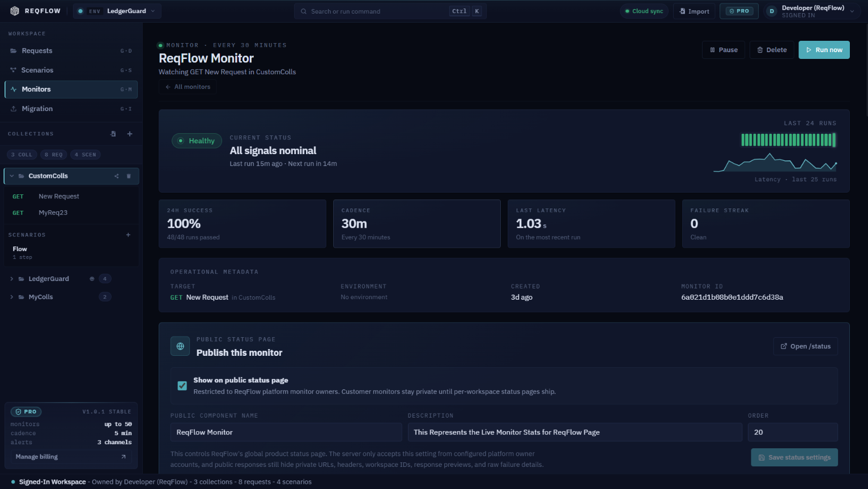Viewport: 868px width, 489px height.
Task: Delete this monitor
Action: [x=772, y=50]
